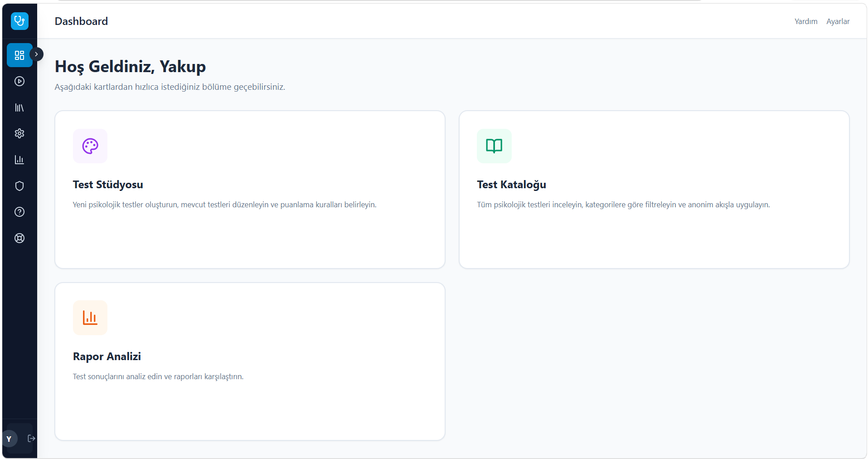Open the Test Stüdyosu card title

tap(108, 185)
